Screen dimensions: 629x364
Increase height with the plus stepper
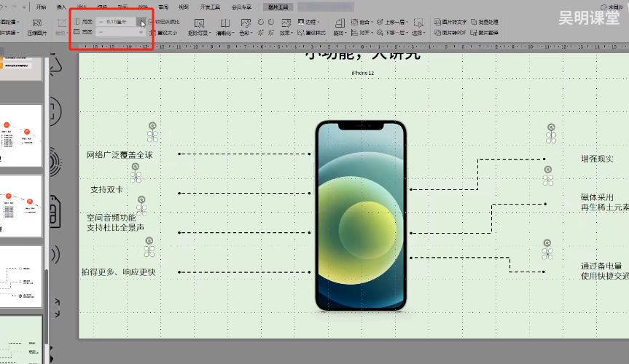[141, 22]
